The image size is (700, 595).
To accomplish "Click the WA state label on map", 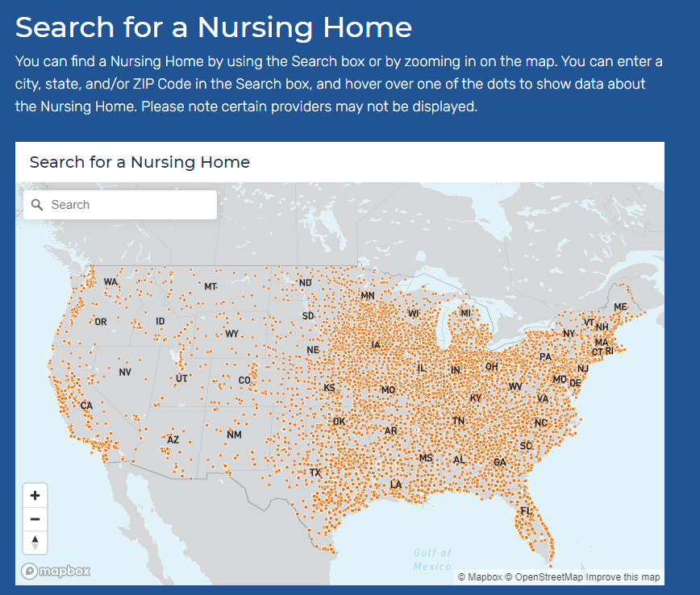I will click(x=110, y=282).
